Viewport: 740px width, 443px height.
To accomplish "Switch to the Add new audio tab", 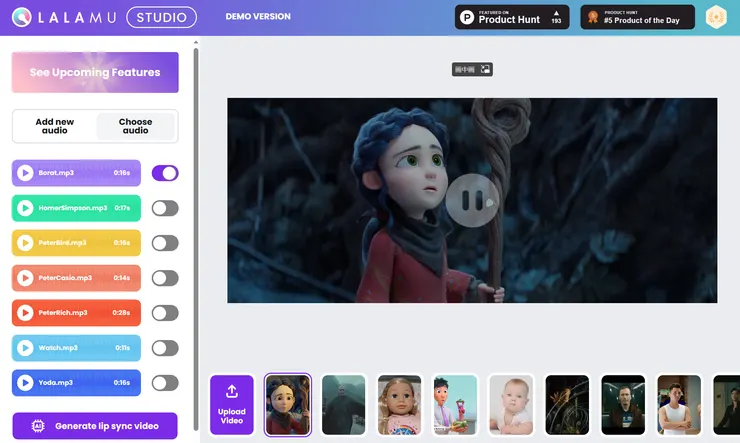I will tap(55, 126).
